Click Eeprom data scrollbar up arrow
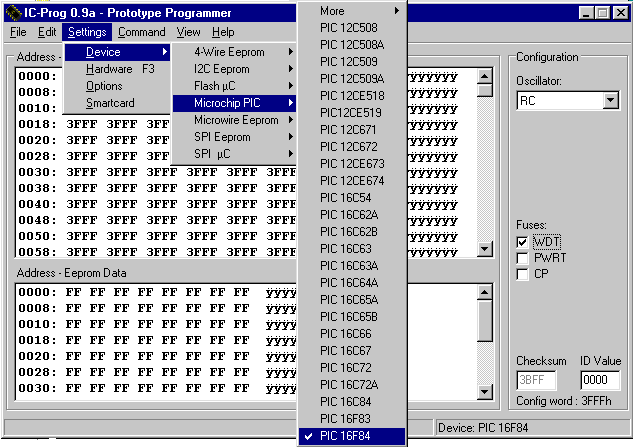 [x=484, y=292]
